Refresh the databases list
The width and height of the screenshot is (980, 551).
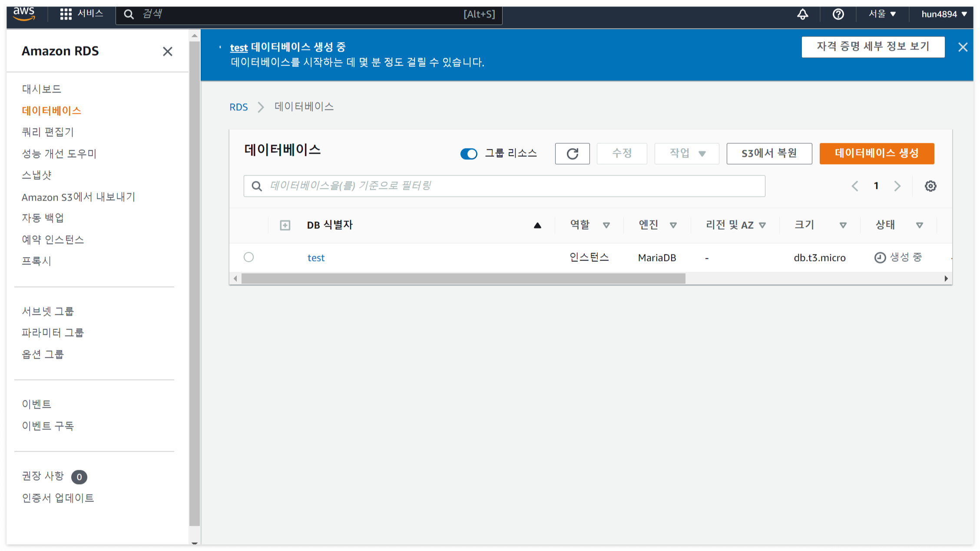572,154
